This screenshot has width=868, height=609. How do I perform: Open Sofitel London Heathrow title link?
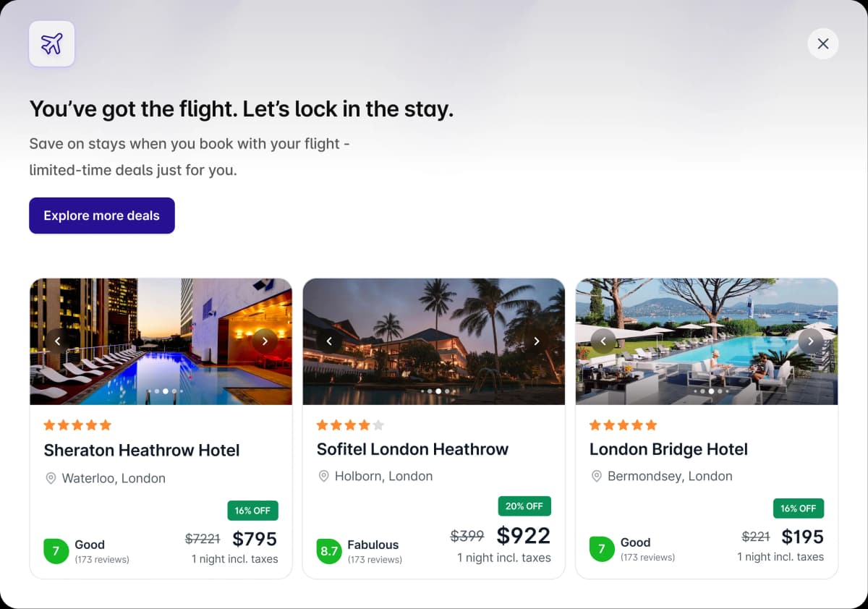click(412, 449)
